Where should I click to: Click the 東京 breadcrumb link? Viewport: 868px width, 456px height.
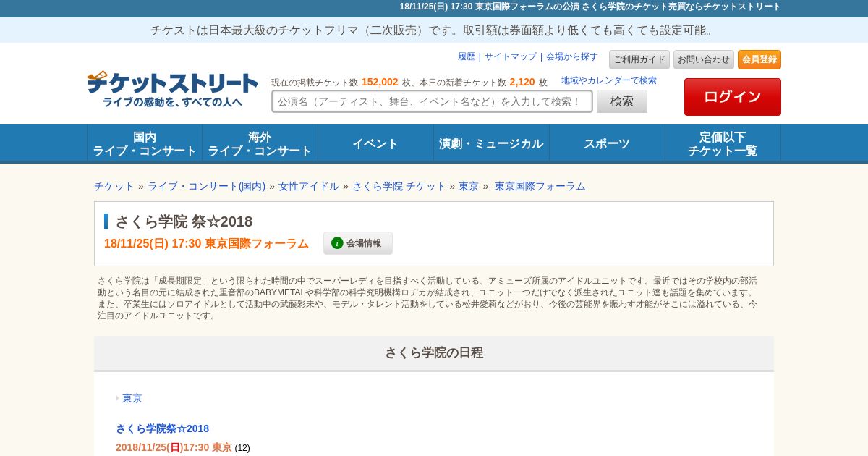pyautogui.click(x=469, y=186)
